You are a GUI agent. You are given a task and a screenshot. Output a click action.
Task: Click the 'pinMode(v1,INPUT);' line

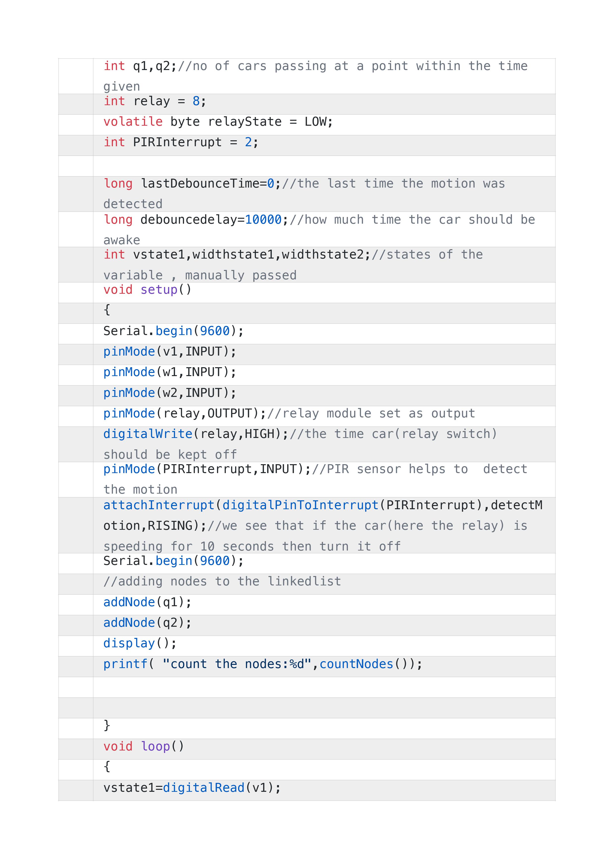170,352
